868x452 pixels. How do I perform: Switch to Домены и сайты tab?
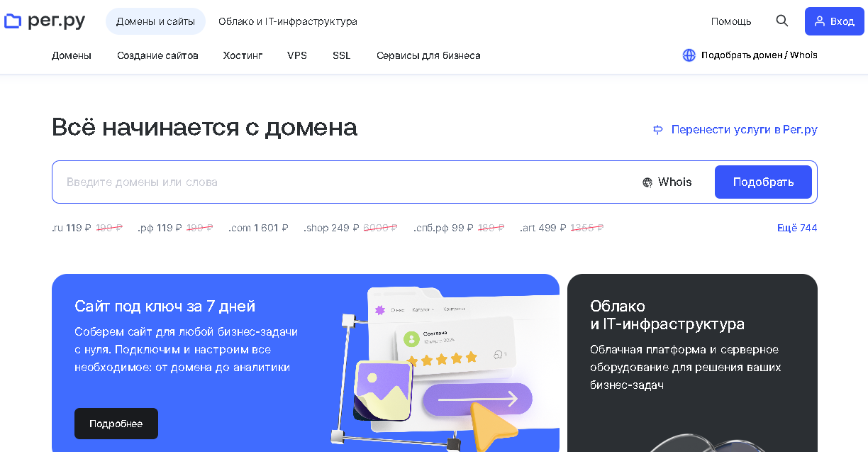click(155, 21)
